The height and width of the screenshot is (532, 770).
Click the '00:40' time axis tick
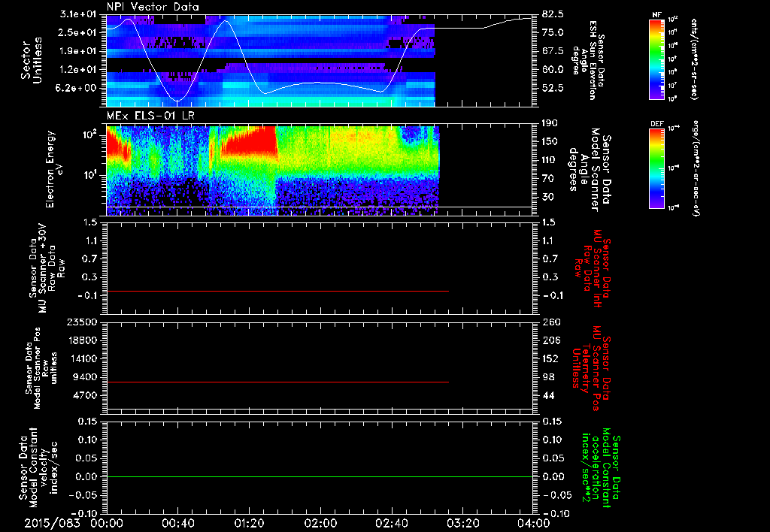177,523
